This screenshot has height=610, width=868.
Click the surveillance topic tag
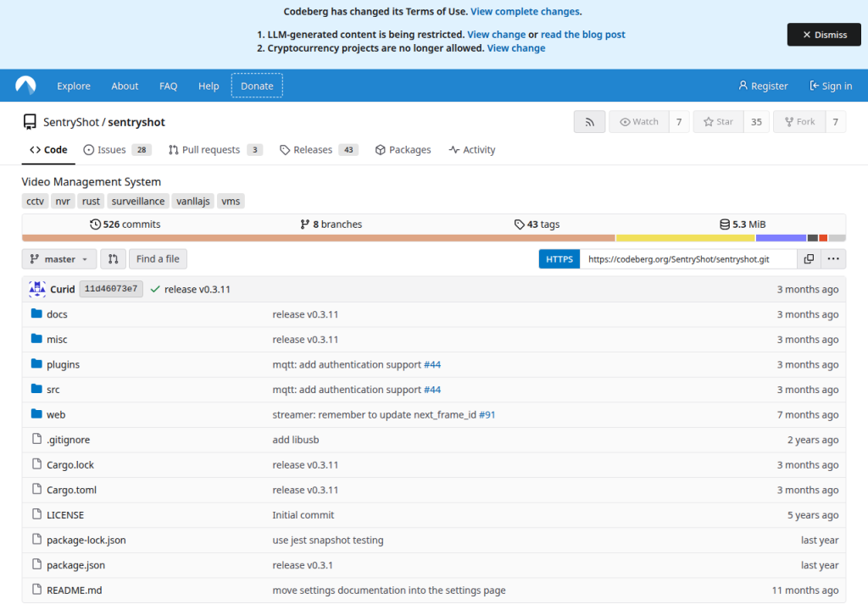pos(138,202)
